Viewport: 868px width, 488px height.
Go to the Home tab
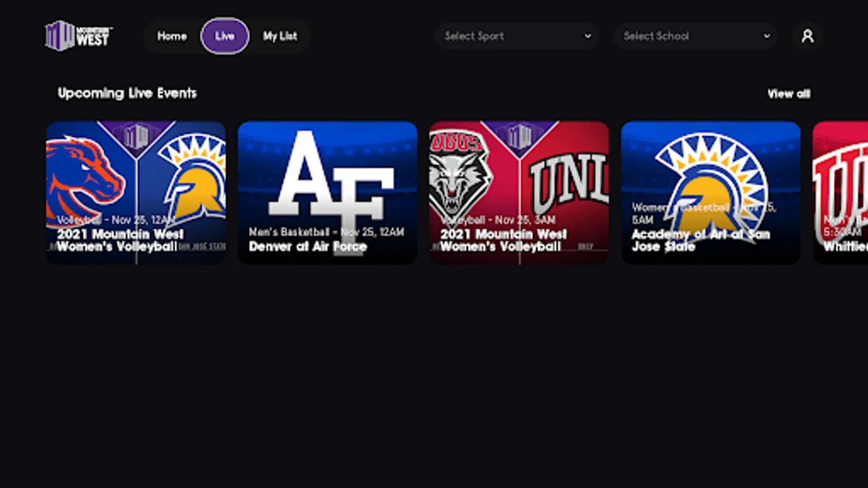[172, 36]
